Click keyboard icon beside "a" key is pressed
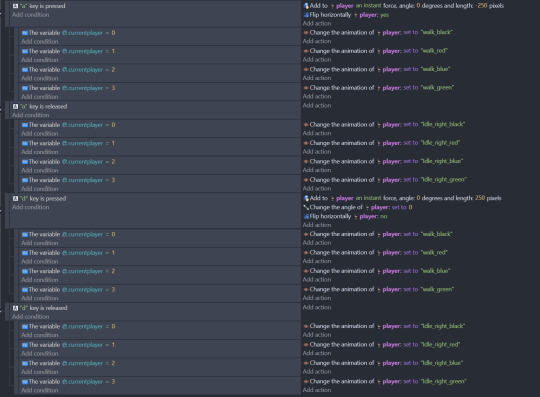Screen dimensions: 540x397 point(15,6)
